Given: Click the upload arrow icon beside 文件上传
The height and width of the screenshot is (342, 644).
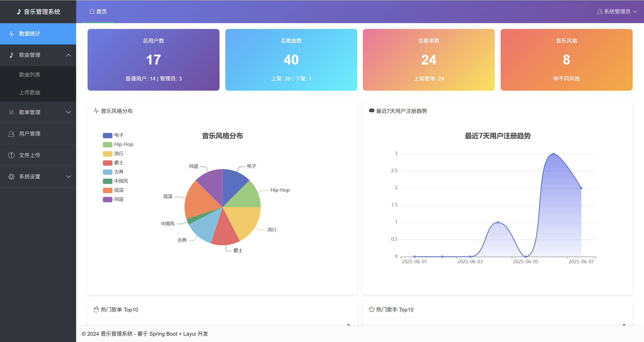Looking at the screenshot, I should [11, 155].
